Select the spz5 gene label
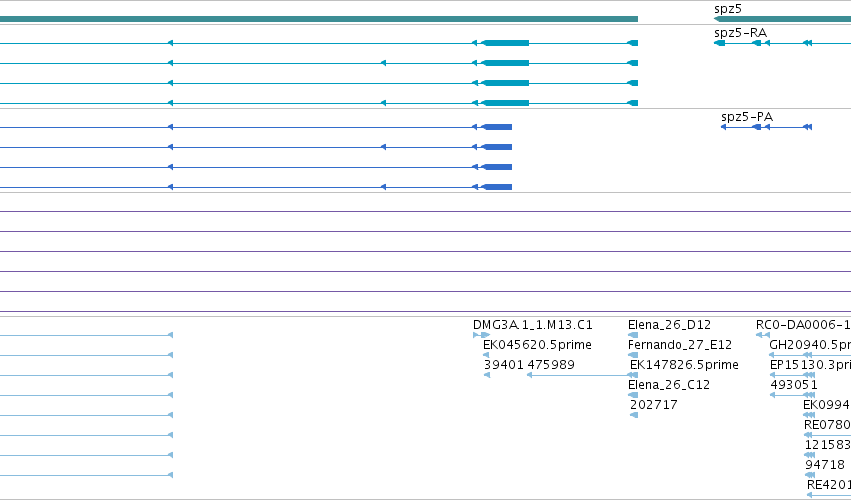The width and height of the screenshot is (851, 500). (728, 9)
